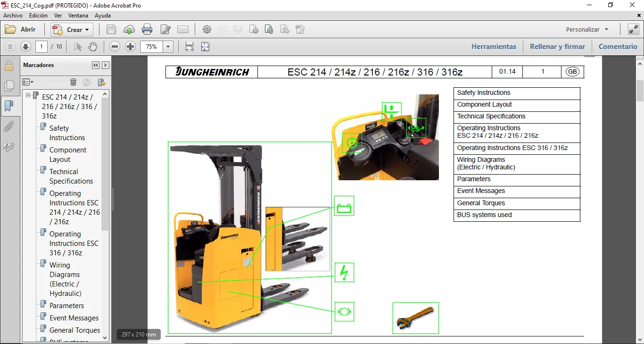
Task: Click the document vertical scrollbar thumb
Action: 640,91
